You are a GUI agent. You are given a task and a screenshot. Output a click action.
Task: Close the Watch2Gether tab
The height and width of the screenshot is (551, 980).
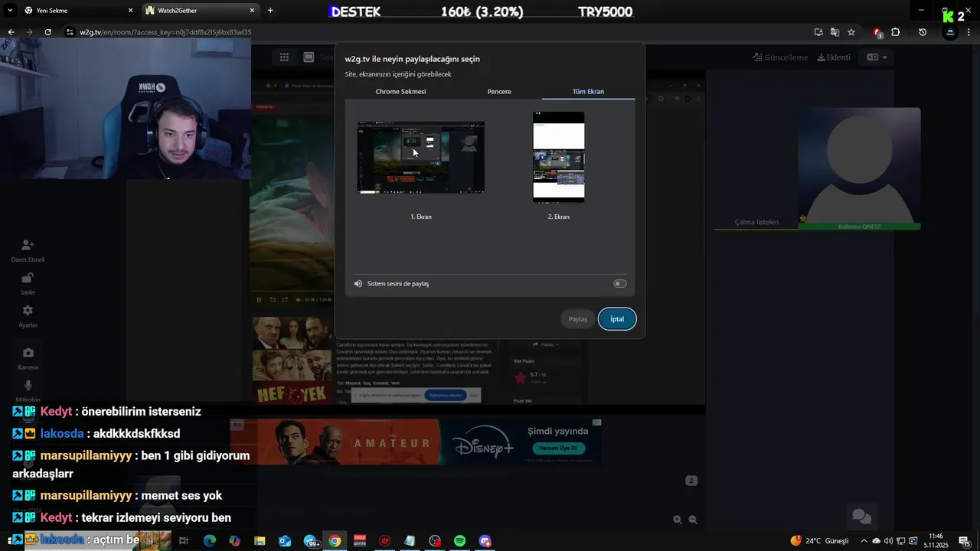[253, 11]
